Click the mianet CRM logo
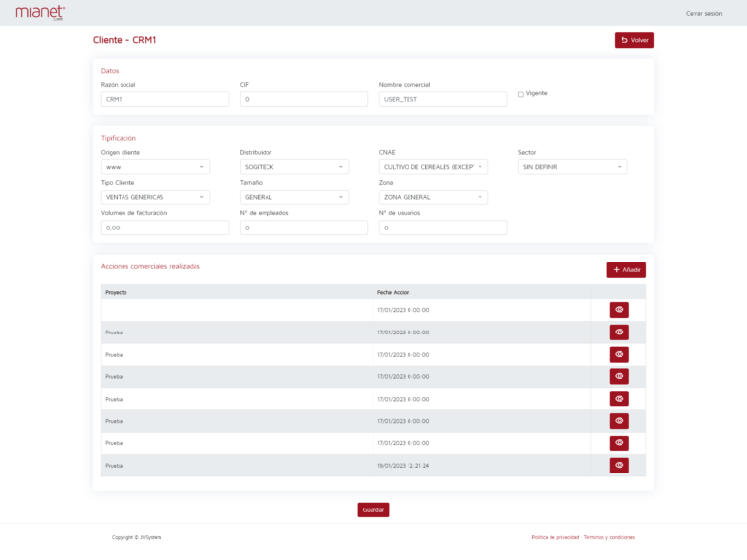This screenshot has width=747, height=560. coord(40,13)
